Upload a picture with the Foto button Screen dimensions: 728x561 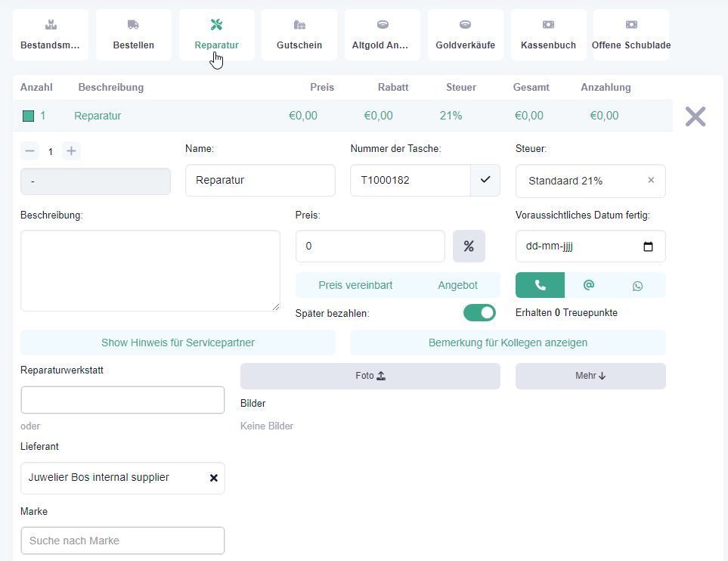point(370,376)
